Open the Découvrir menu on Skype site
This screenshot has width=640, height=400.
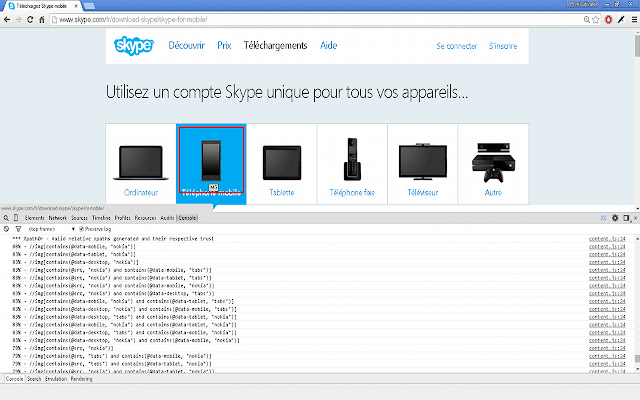pyautogui.click(x=187, y=45)
